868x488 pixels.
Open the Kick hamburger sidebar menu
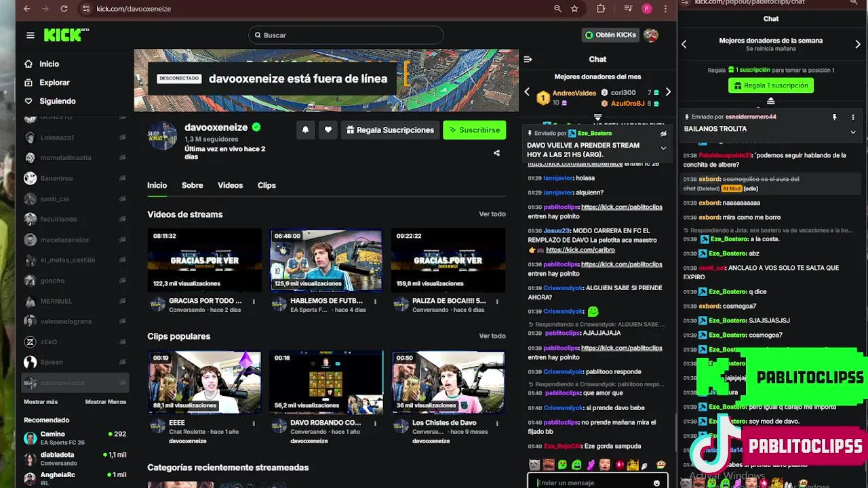click(30, 35)
